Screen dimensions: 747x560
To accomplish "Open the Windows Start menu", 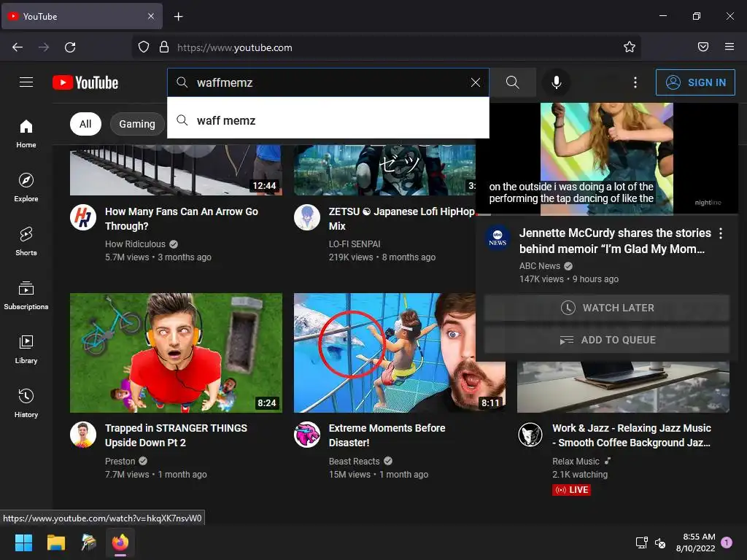I will point(24,542).
